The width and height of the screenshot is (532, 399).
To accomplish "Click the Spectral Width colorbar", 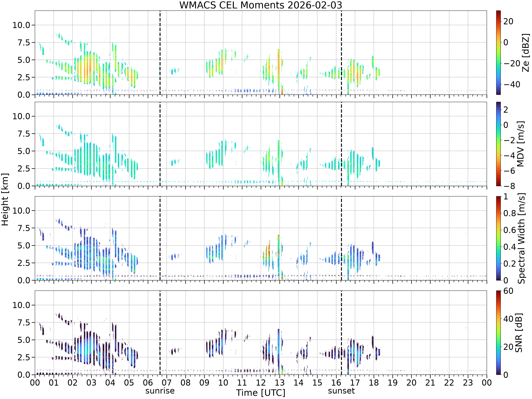I will tap(498, 238).
